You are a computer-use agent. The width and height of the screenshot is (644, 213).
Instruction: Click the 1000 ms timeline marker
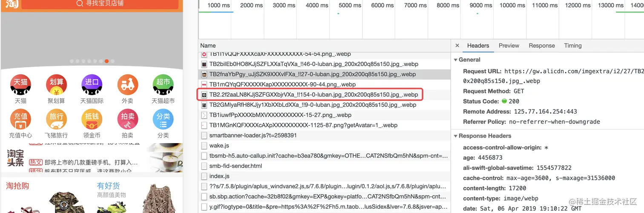click(x=218, y=5)
